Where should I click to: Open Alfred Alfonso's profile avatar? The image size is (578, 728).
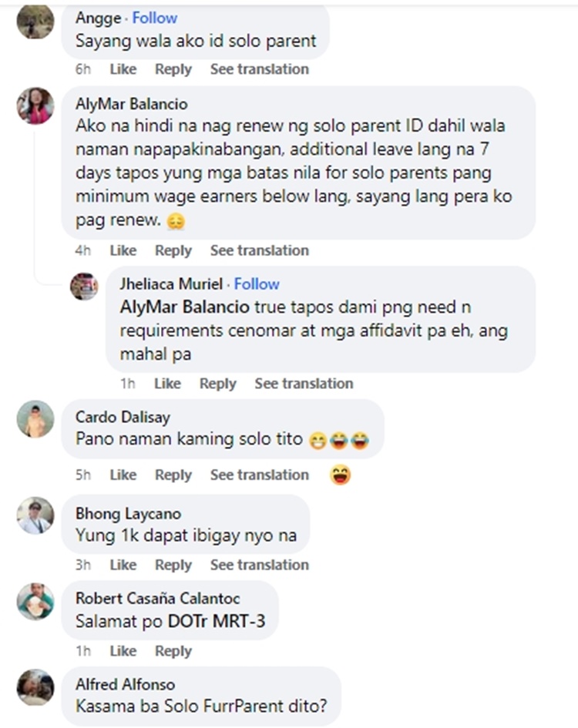point(35,688)
